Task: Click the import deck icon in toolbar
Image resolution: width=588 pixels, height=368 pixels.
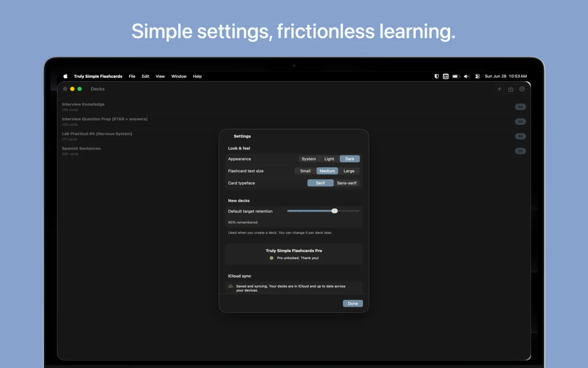Action: pos(510,89)
